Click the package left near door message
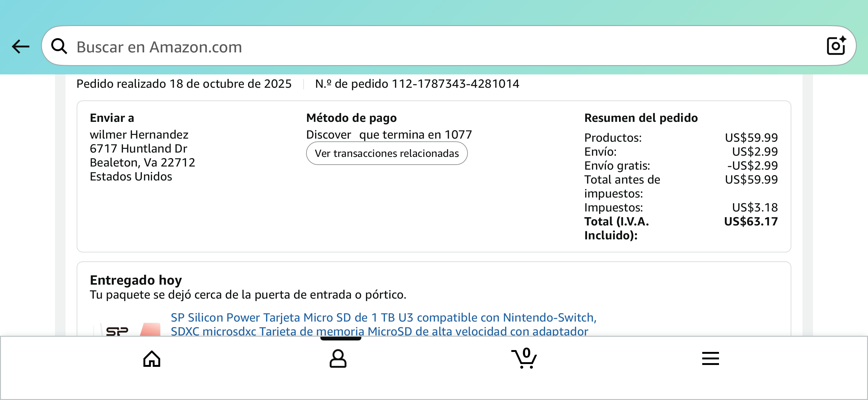Image resolution: width=868 pixels, height=400 pixels. 248,295
